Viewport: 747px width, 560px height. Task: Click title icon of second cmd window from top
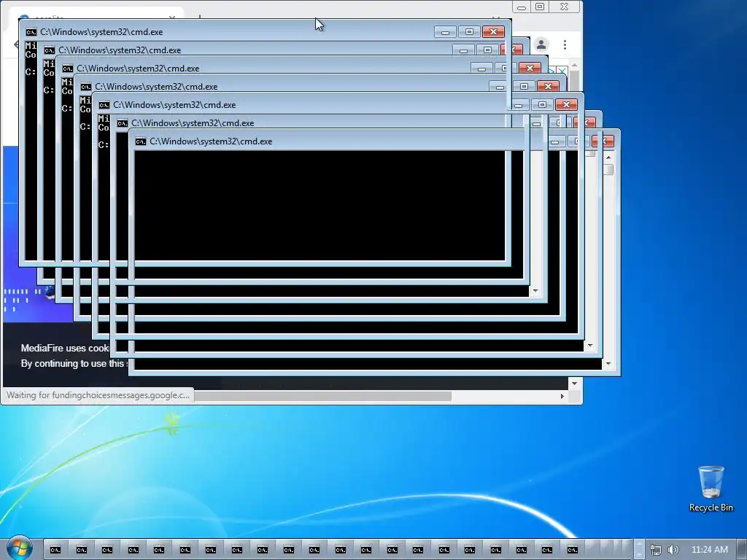point(49,50)
